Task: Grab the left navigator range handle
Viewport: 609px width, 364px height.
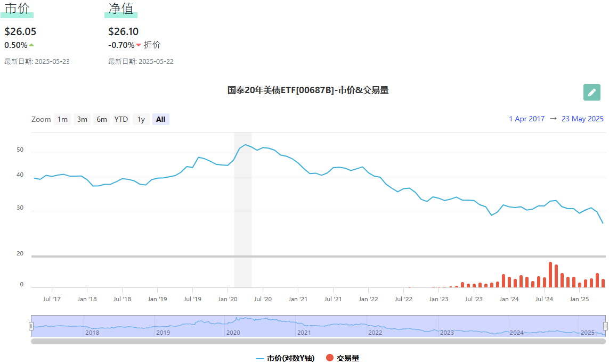Action: (31, 326)
